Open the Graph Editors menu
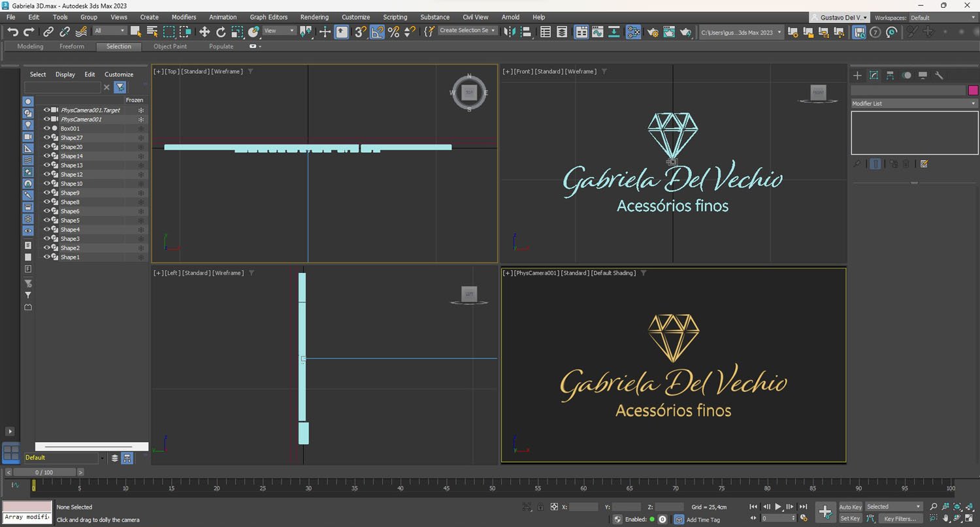Screen dimensions: 980x527 click(x=269, y=17)
